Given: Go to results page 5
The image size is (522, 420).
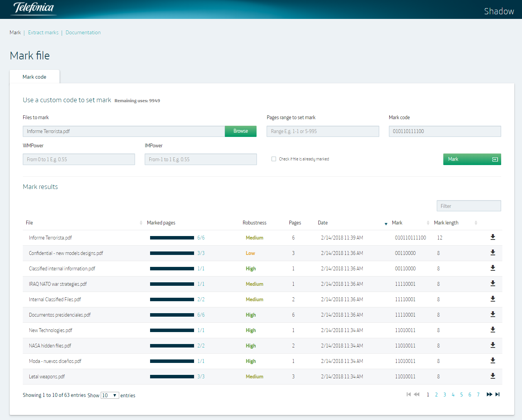Looking at the screenshot, I should (461, 395).
